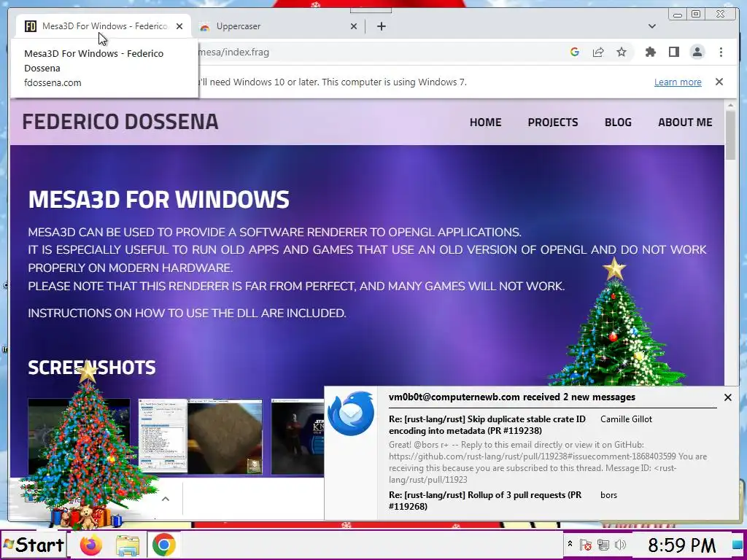Open the Chrome profile avatar

(697, 52)
